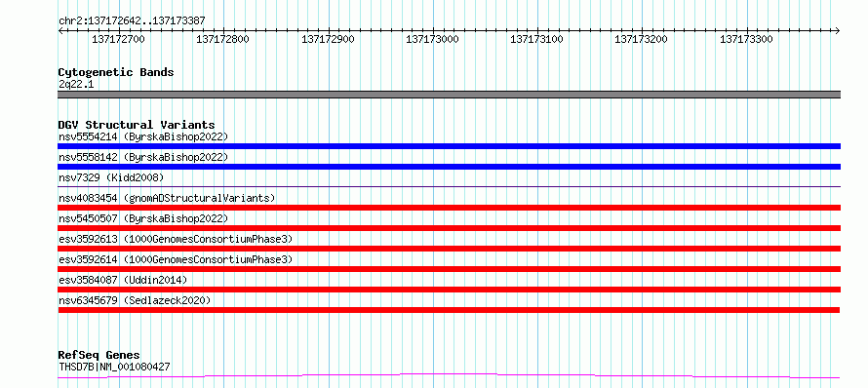Click ruler tick label 137173200
Viewport: 868px width, 388px height.
click(x=641, y=39)
